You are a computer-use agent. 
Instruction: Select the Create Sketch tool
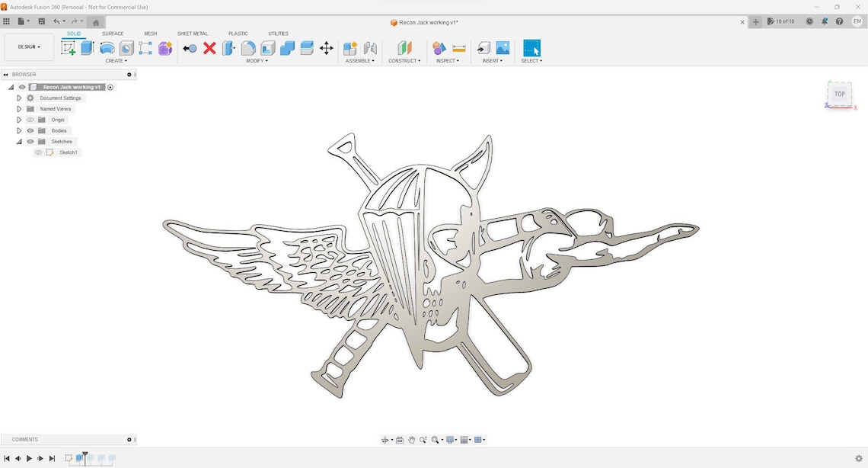tap(69, 47)
